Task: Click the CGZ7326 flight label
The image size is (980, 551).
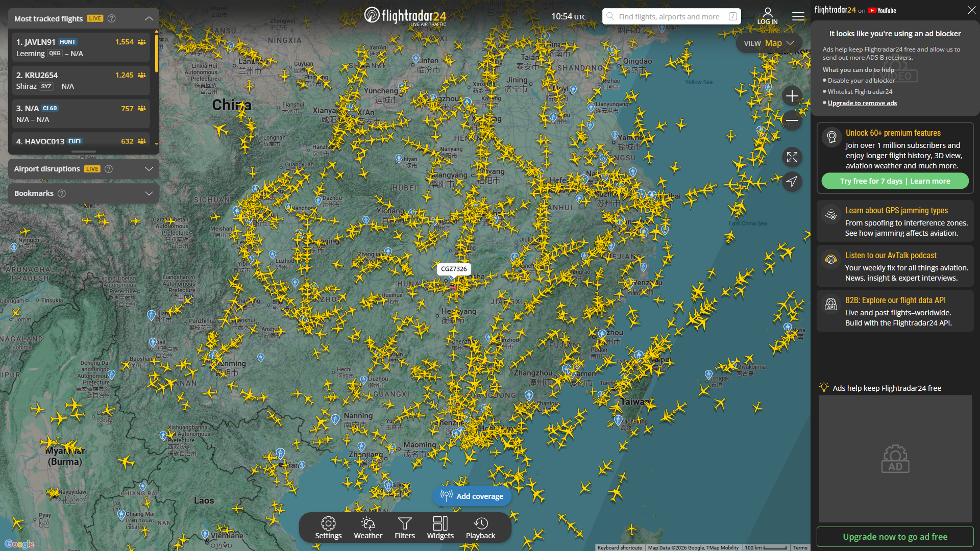Action: [454, 269]
